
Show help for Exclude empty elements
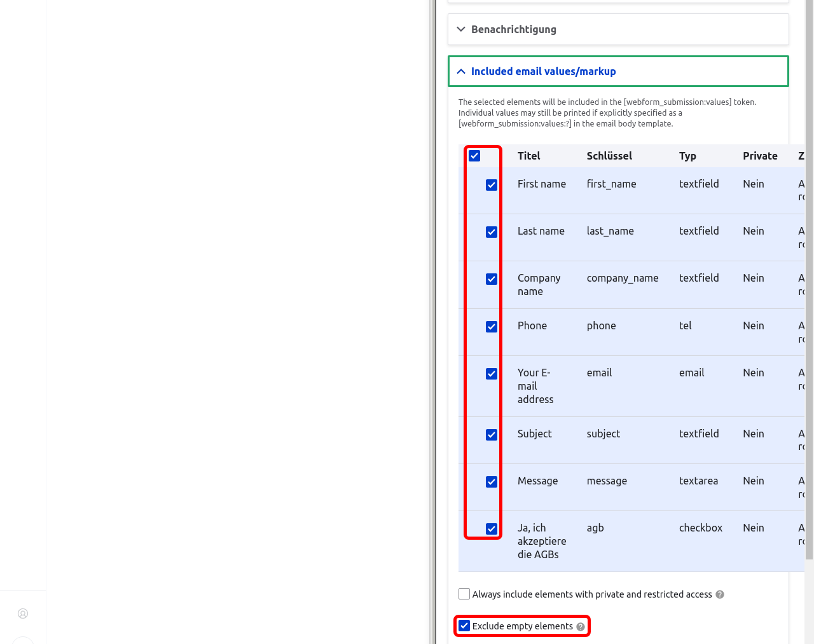tap(581, 627)
